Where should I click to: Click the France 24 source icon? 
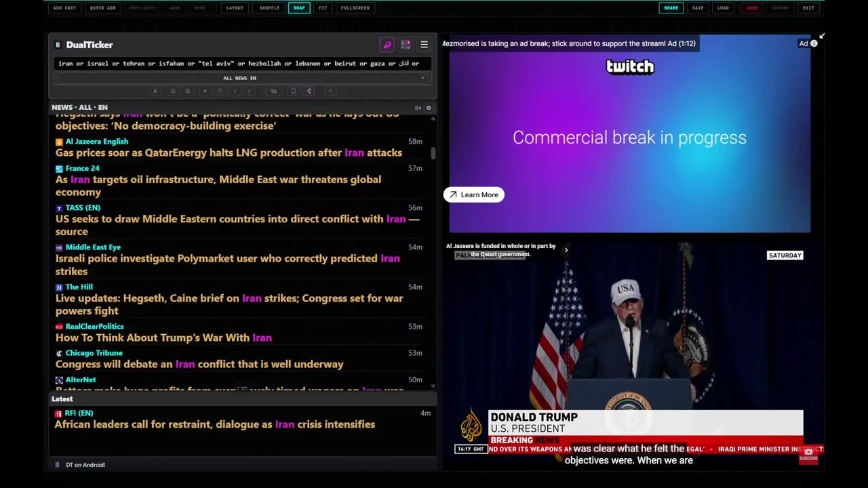pyautogui.click(x=59, y=168)
